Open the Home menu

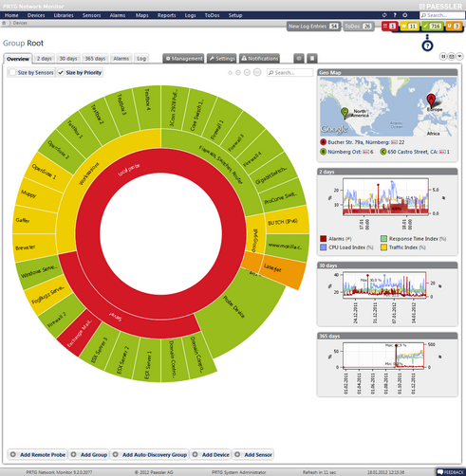pyautogui.click(x=11, y=15)
